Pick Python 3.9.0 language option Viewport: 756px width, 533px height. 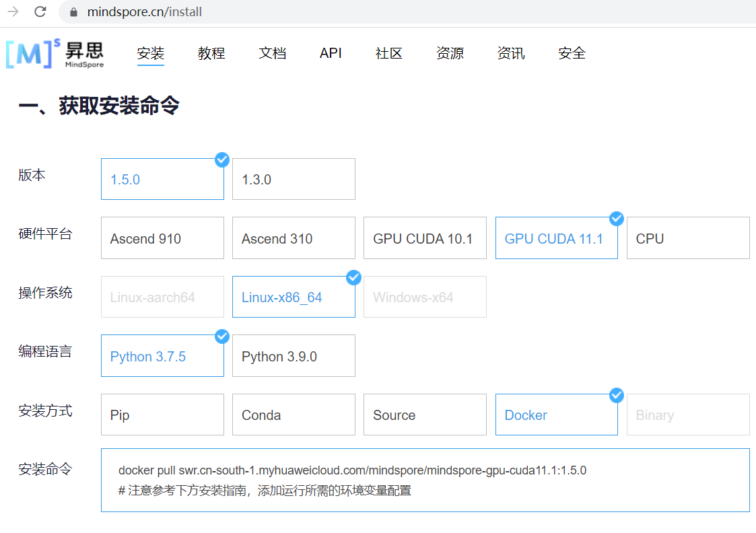click(x=294, y=355)
